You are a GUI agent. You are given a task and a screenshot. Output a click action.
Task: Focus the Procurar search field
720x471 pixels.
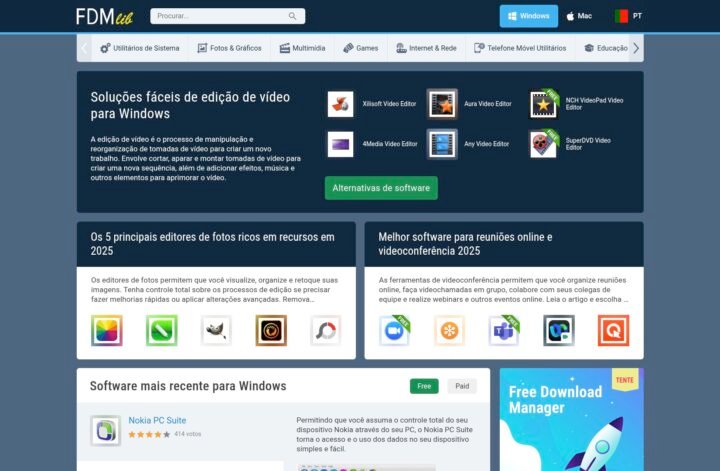tap(227, 16)
